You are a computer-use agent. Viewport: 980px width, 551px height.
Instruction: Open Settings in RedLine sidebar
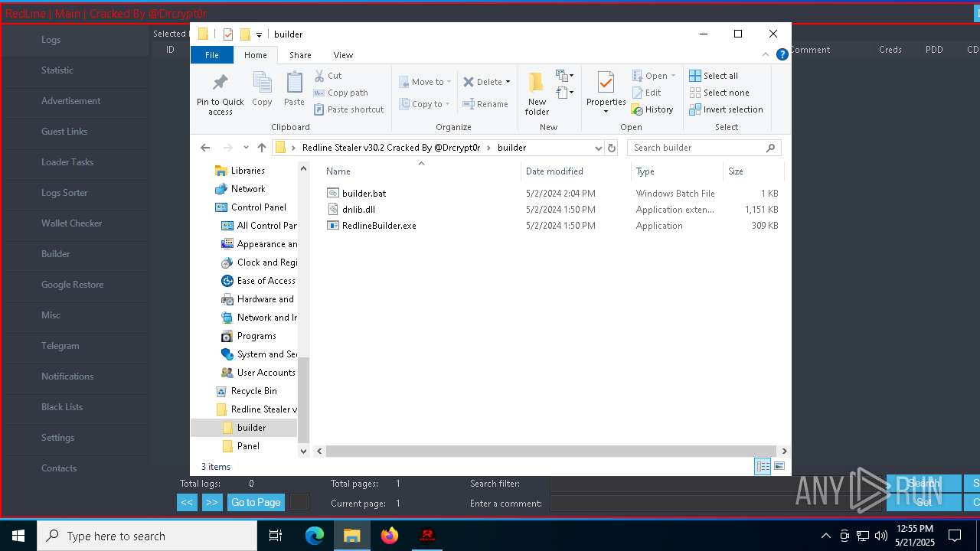57,438
